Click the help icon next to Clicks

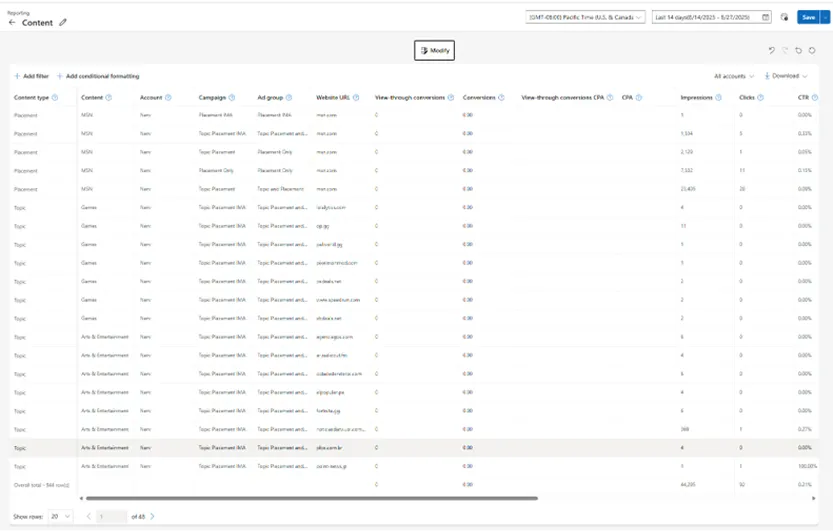click(761, 98)
